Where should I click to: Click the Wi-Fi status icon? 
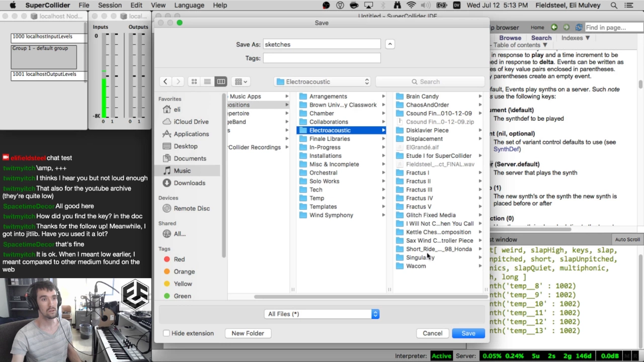(x=411, y=5)
